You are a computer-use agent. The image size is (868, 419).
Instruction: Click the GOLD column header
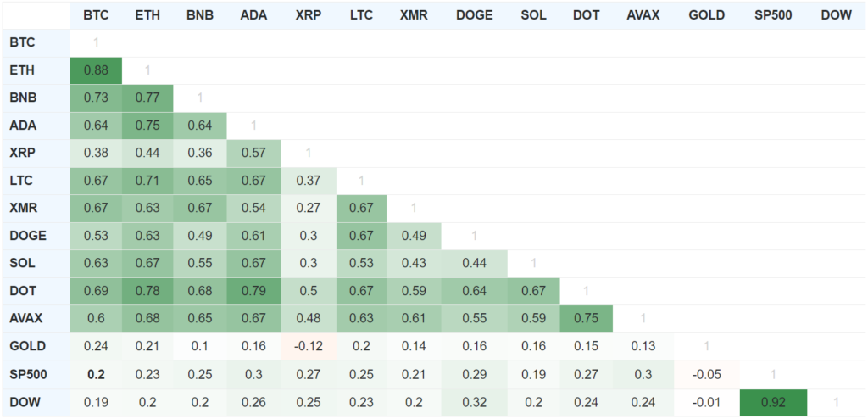point(706,15)
